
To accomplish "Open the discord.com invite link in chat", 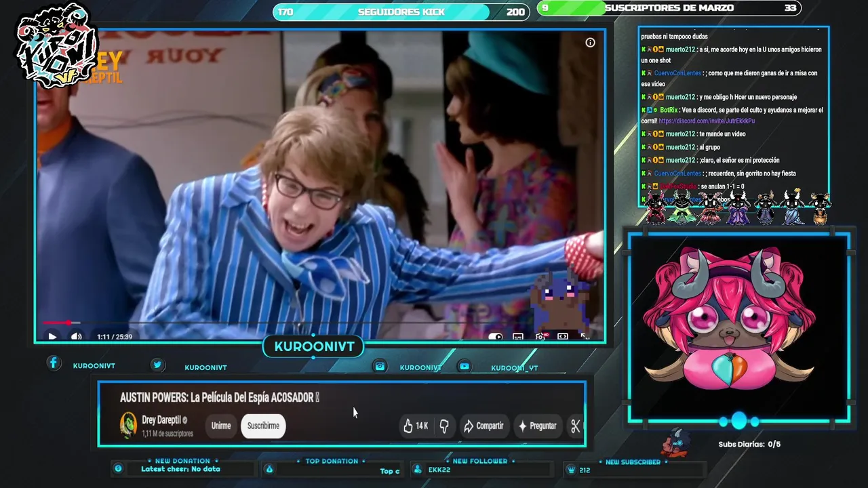I will click(x=707, y=121).
